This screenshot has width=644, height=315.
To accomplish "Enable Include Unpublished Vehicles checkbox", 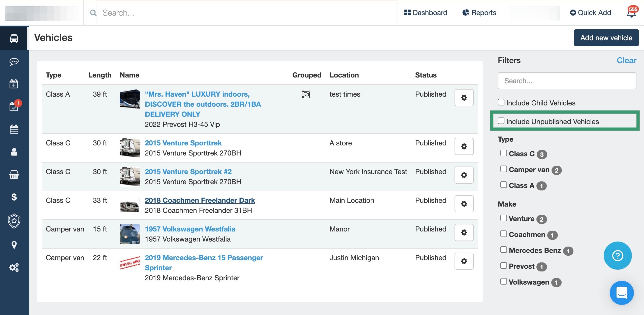I will (x=501, y=121).
